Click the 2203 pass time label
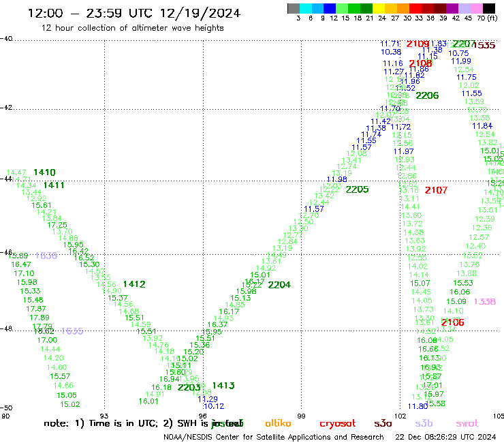Image resolution: width=504 pixels, height=443 pixels. click(x=189, y=387)
